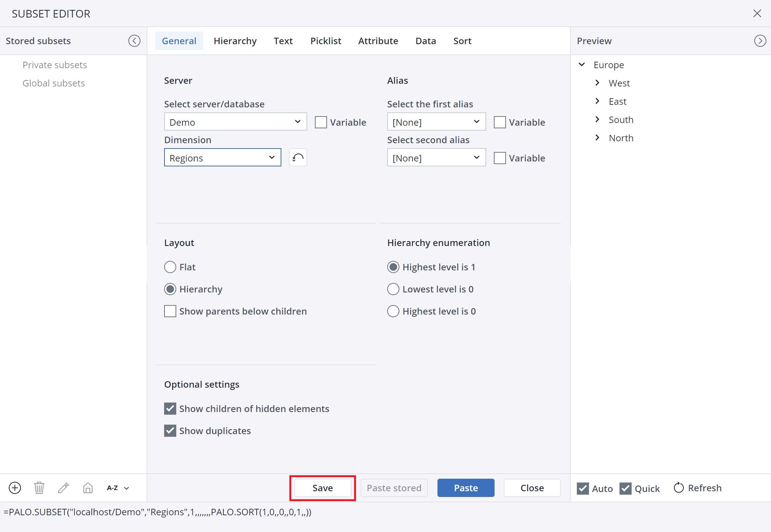The image size is (771, 532).
Task: Click the undo arrow next to Dimension
Action: [x=298, y=157]
